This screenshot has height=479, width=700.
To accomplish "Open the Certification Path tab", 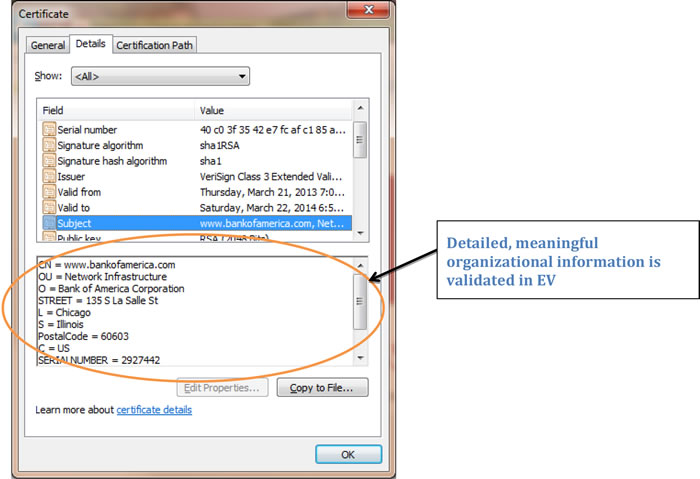I will [x=155, y=45].
